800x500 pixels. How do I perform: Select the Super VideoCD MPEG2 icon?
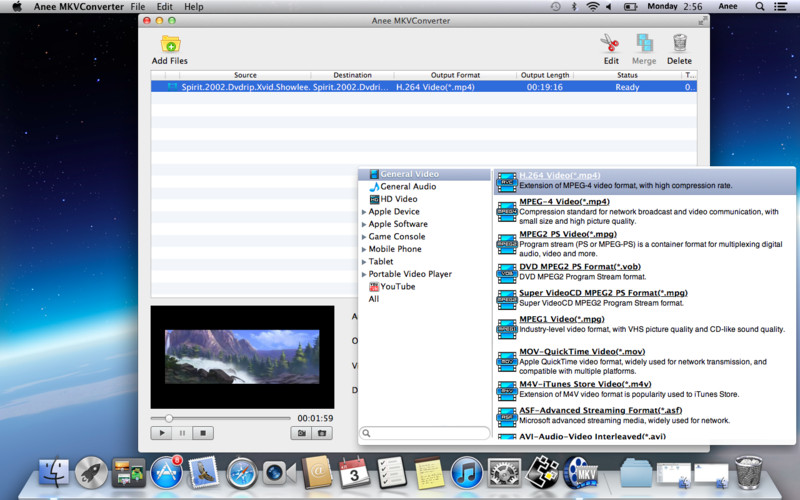(507, 299)
